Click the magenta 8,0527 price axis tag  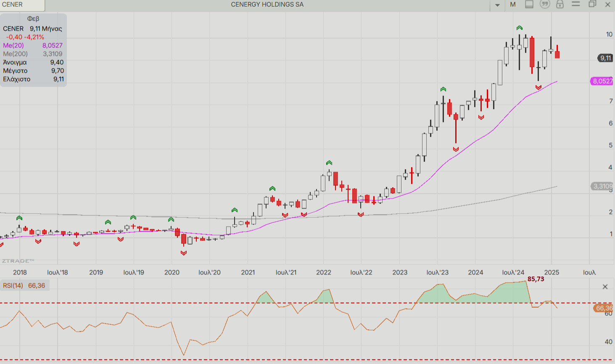pyautogui.click(x=602, y=81)
